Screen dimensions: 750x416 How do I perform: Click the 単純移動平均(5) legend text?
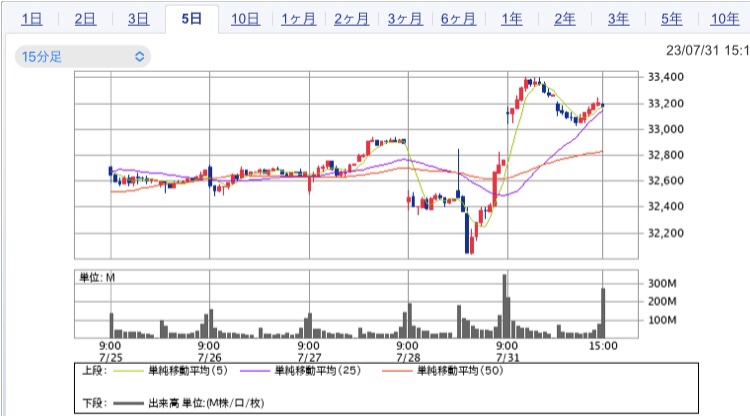[x=188, y=371]
